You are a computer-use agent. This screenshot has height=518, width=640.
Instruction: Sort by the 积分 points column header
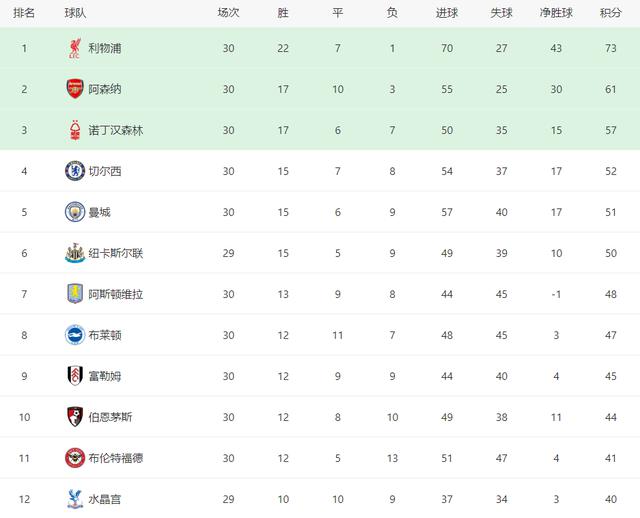click(x=610, y=13)
